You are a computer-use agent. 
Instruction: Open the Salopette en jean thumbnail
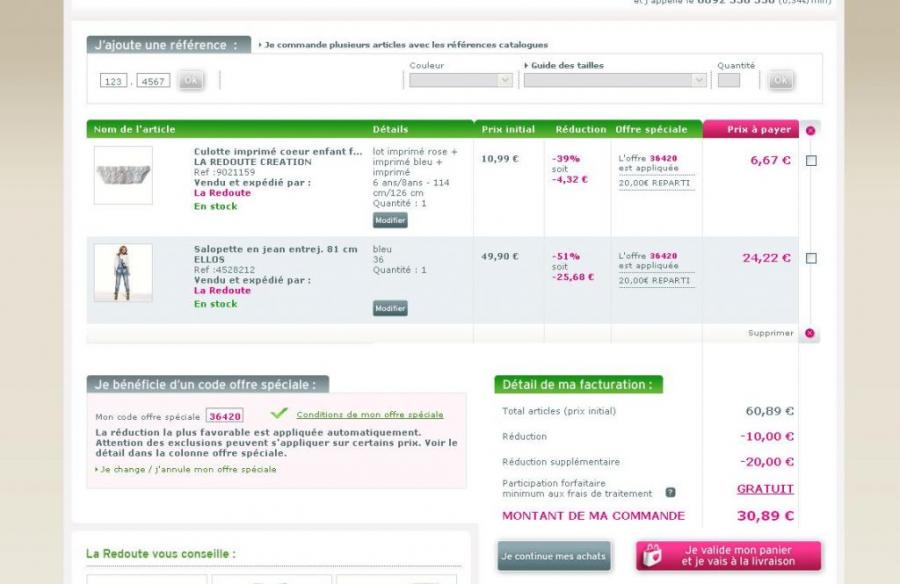tap(123, 272)
